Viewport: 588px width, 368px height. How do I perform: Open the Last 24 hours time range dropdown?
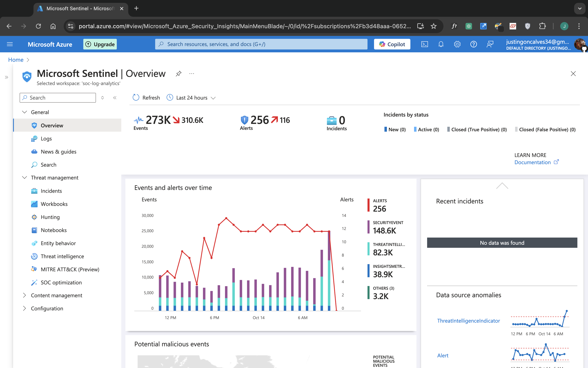click(x=191, y=98)
